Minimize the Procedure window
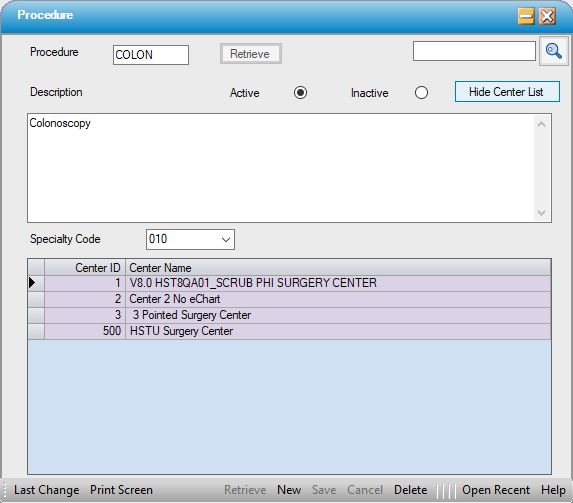This screenshot has width=573, height=503. tap(526, 16)
